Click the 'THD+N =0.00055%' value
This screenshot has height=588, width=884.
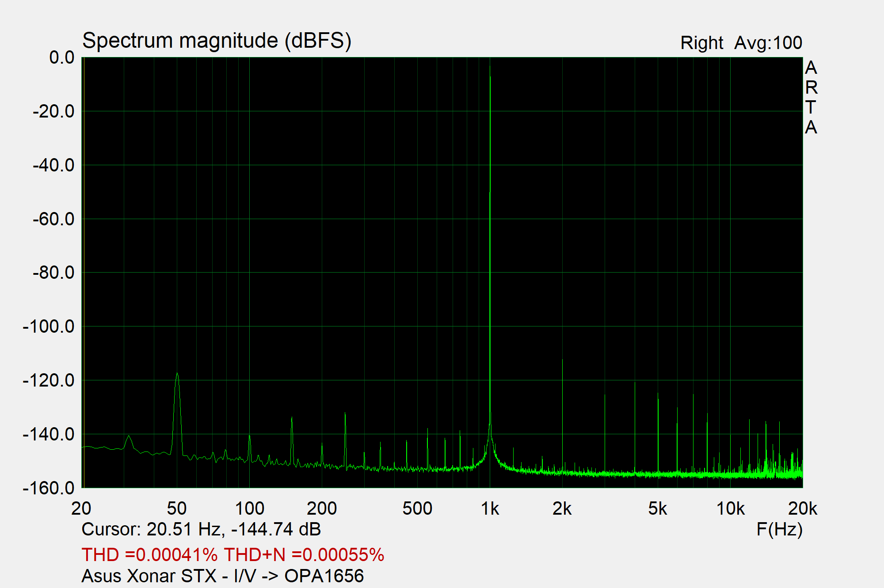click(x=304, y=554)
